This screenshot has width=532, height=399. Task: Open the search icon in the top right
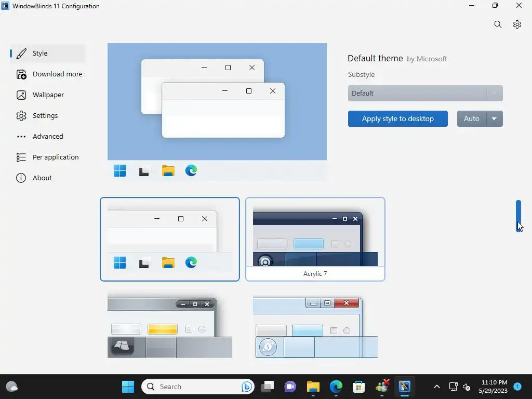pos(498,24)
